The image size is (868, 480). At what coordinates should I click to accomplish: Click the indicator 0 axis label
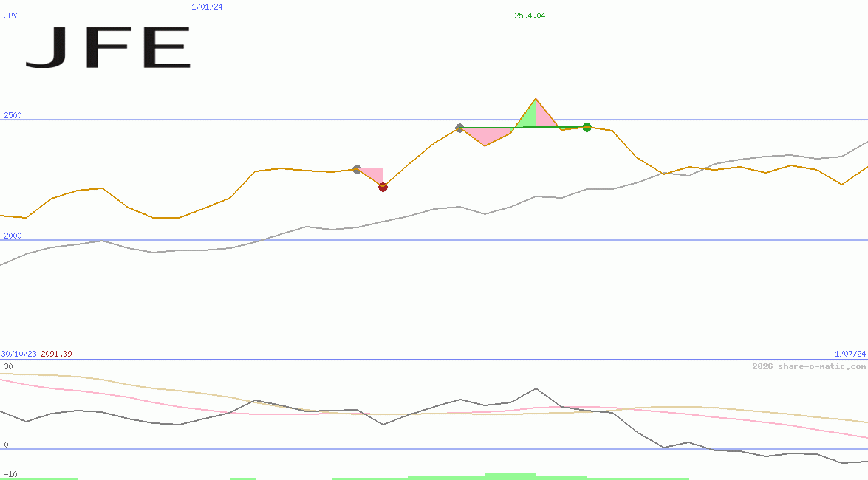click(x=6, y=445)
